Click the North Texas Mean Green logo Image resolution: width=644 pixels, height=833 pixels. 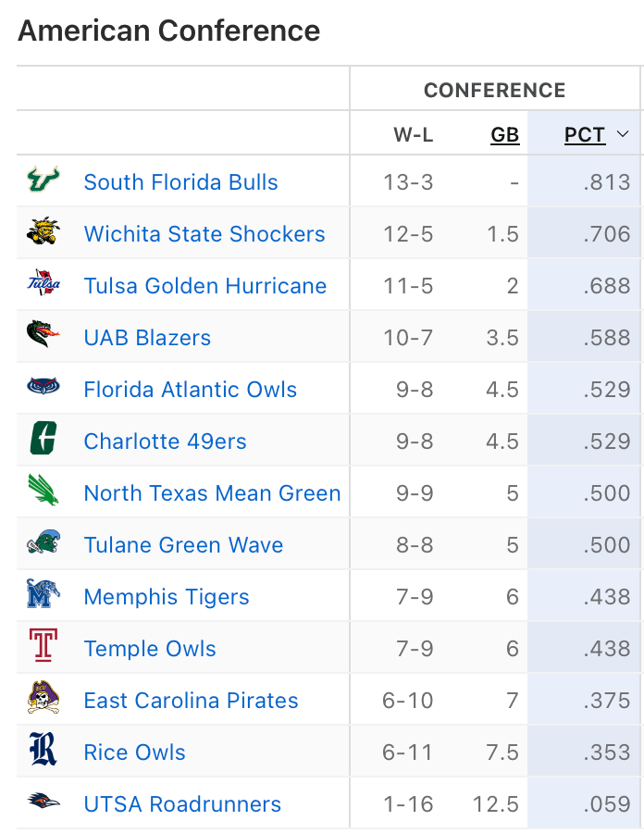coord(43,492)
